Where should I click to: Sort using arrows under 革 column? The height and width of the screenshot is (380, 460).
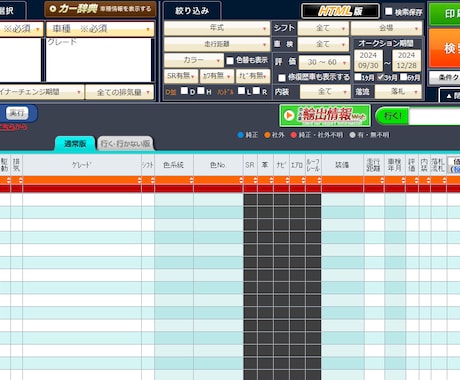pos(271,180)
